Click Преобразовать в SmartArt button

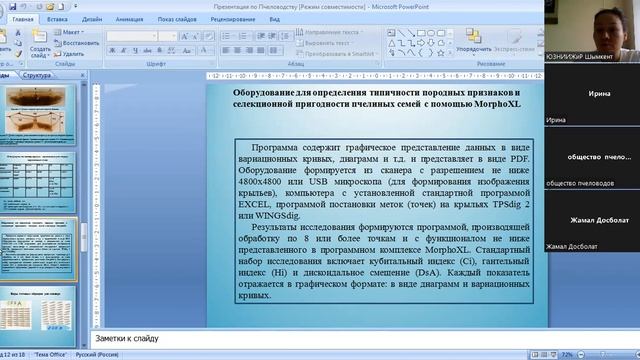pyautogui.click(x=336, y=53)
